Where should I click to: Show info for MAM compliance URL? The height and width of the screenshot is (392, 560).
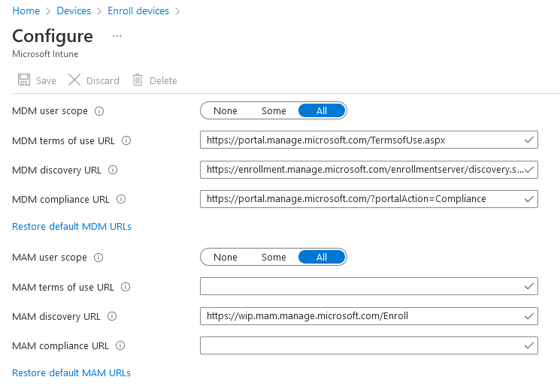(x=120, y=345)
